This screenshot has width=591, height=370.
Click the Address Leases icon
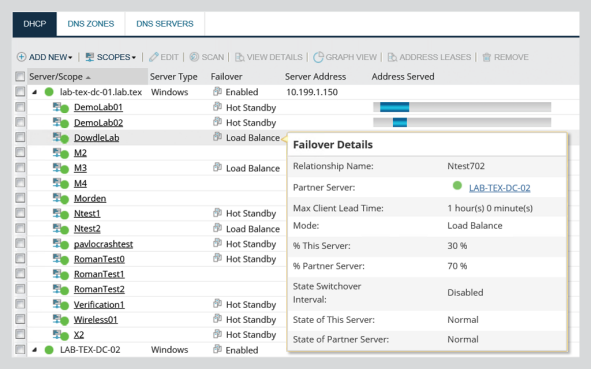pyautogui.click(x=392, y=57)
